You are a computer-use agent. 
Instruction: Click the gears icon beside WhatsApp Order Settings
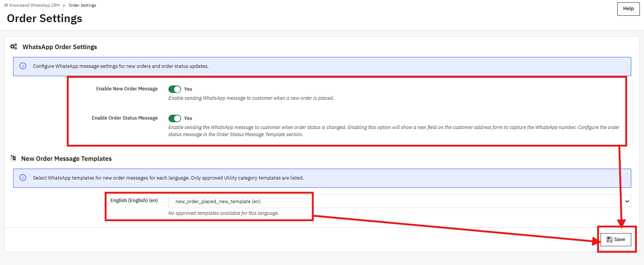coord(14,46)
